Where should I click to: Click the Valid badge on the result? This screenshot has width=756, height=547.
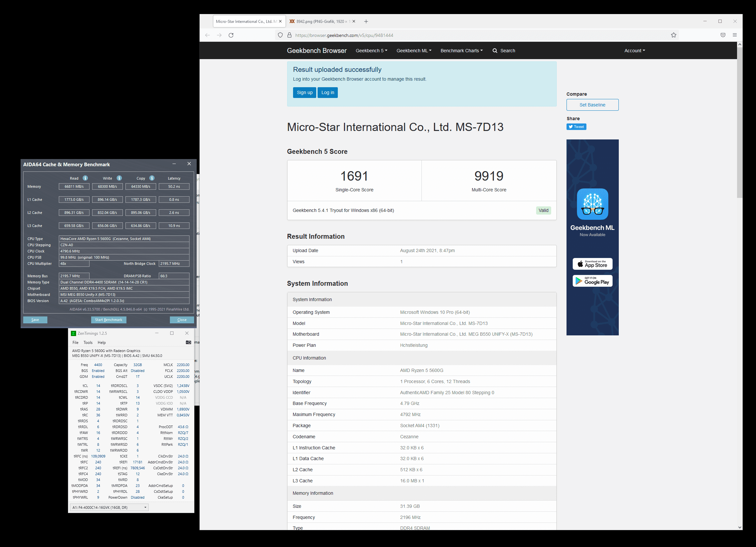[x=543, y=211]
